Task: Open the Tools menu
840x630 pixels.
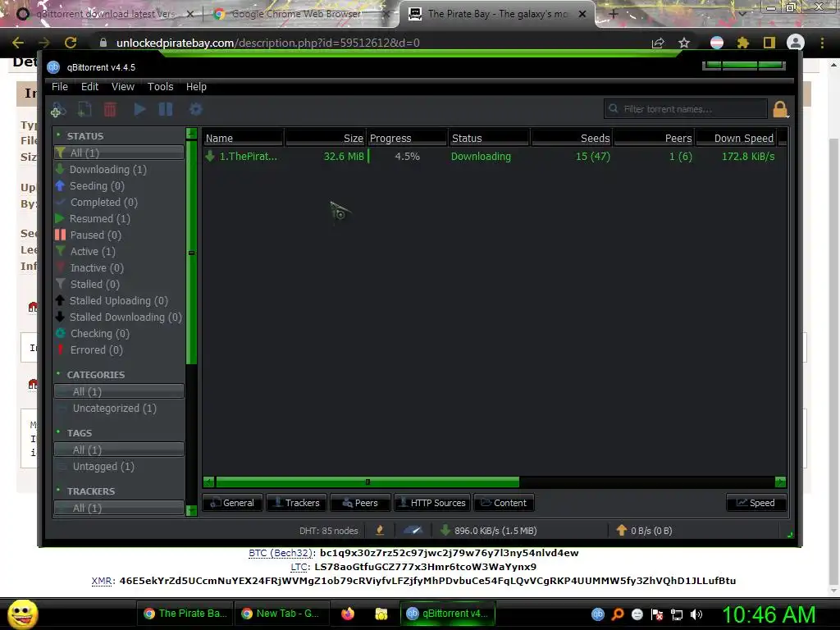Action: [160, 87]
